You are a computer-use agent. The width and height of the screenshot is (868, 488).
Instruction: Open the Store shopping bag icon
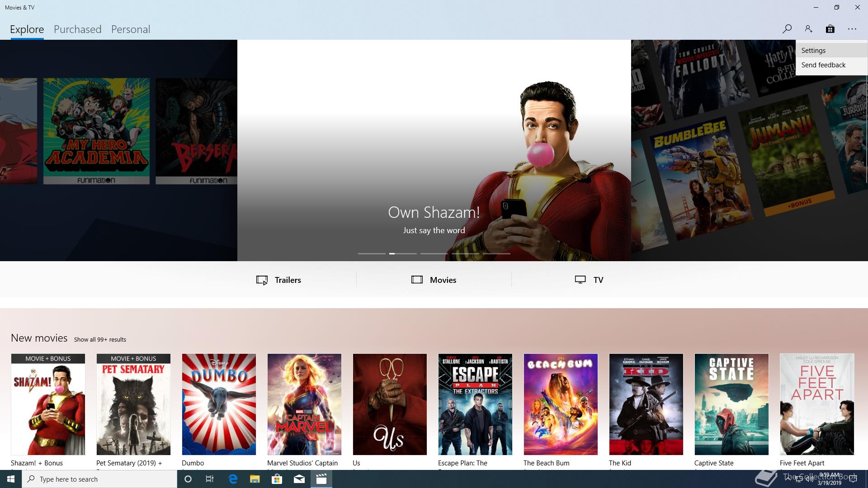[x=830, y=29]
